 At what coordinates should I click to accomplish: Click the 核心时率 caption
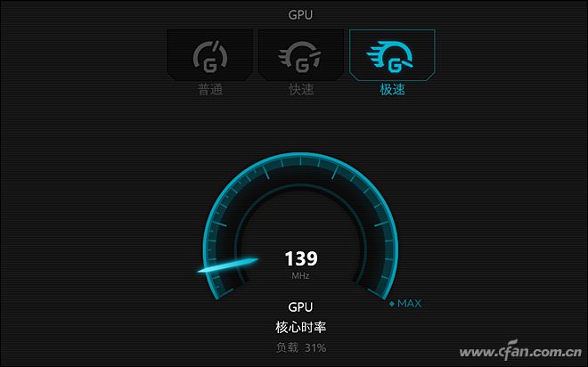point(301,327)
